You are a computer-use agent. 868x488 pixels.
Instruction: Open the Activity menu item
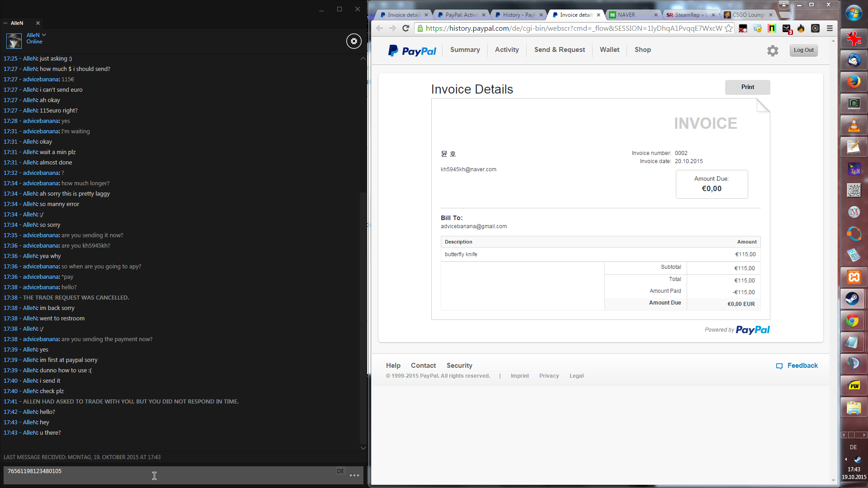[506, 50]
